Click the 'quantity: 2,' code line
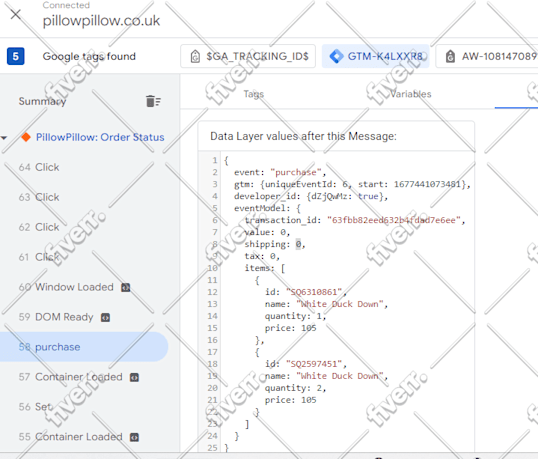Screen dimensions: 538x459 [x=295, y=388]
